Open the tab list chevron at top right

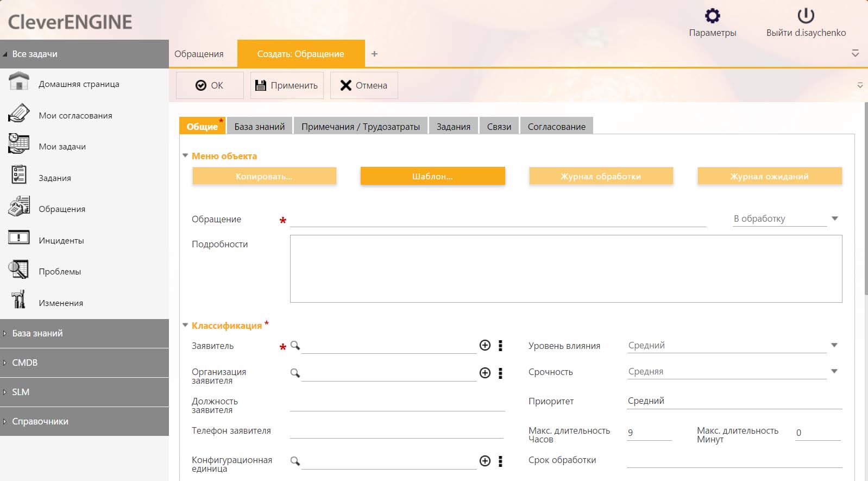[x=855, y=53]
